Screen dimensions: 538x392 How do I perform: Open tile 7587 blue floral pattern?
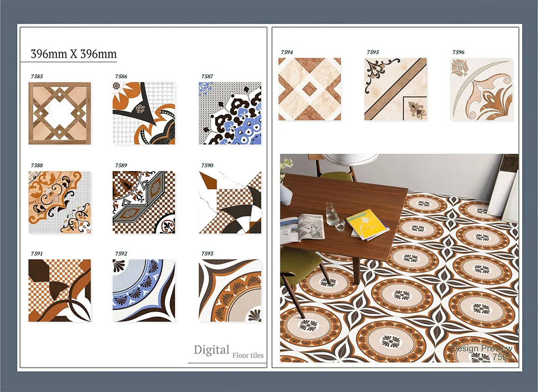tap(230, 113)
